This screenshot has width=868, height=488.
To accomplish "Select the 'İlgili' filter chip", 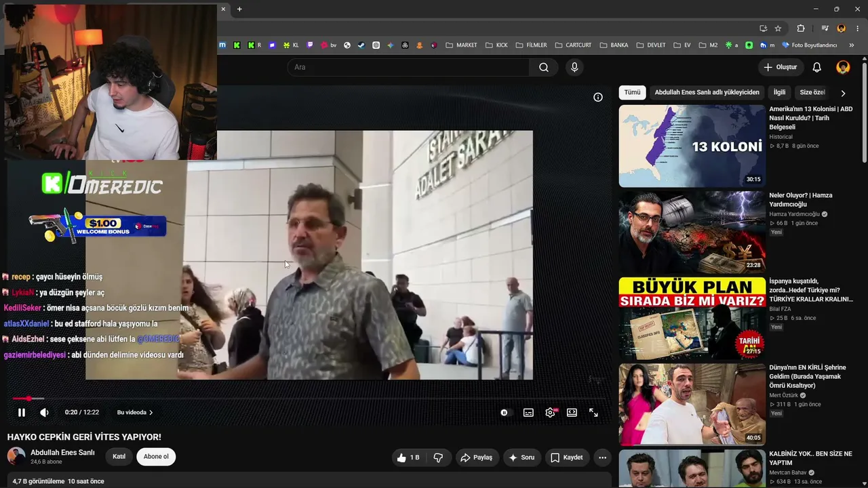I will tap(780, 92).
